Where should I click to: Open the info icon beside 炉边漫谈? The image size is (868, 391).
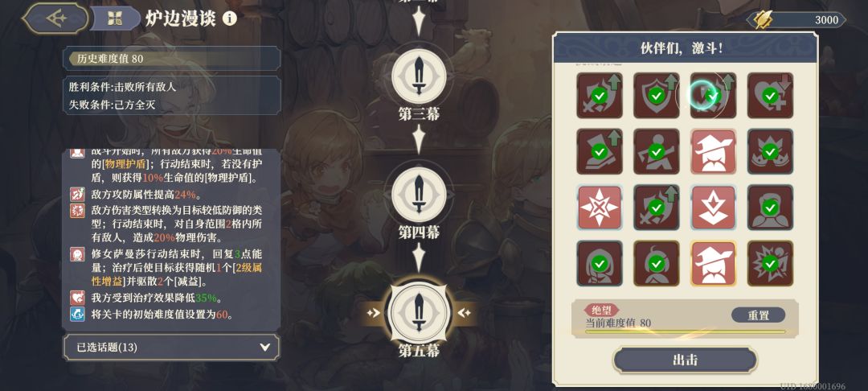click(229, 19)
